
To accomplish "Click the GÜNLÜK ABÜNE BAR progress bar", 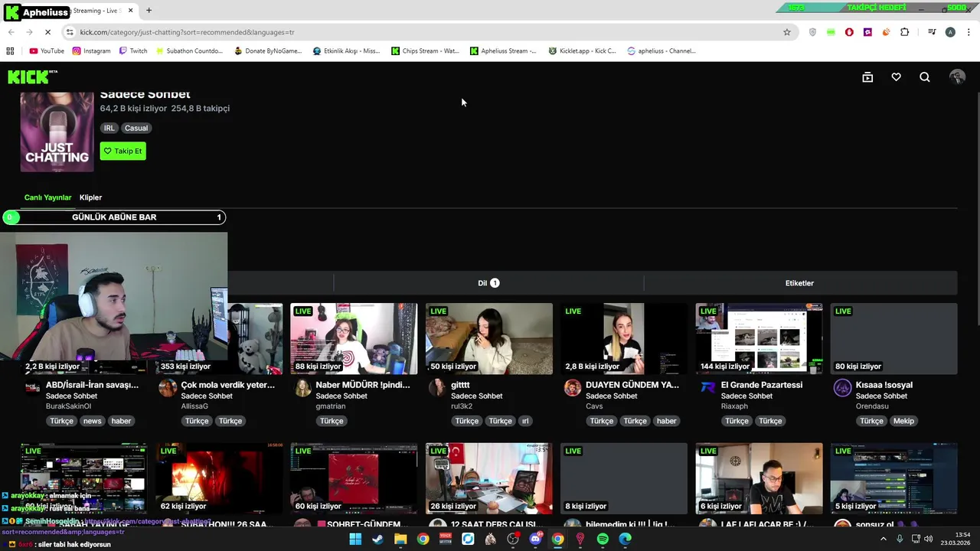I will (x=114, y=217).
